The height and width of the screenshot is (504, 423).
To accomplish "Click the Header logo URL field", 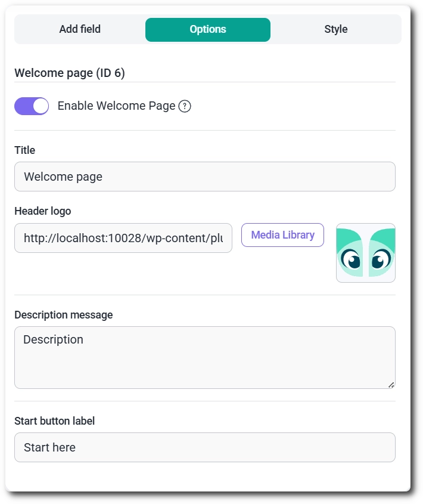I will [x=123, y=238].
